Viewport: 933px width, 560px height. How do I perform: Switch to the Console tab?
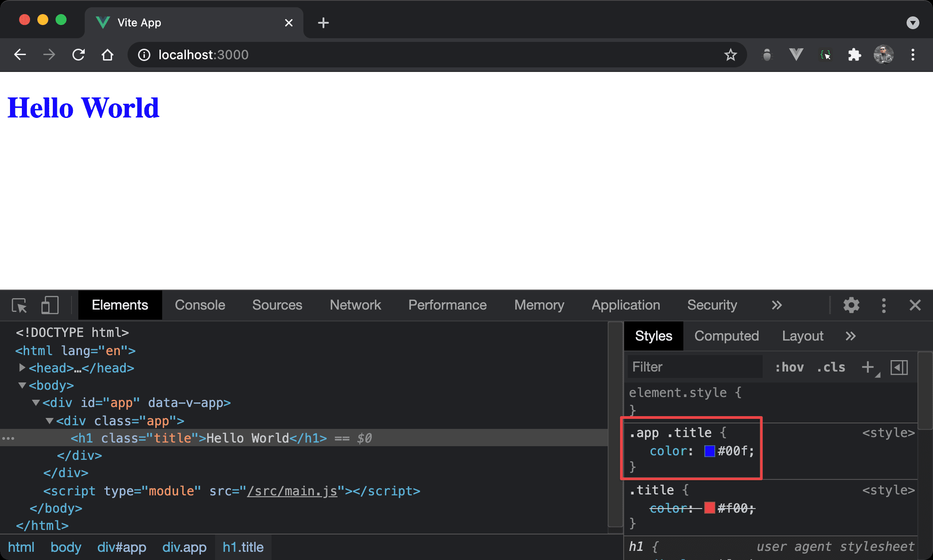click(x=200, y=305)
